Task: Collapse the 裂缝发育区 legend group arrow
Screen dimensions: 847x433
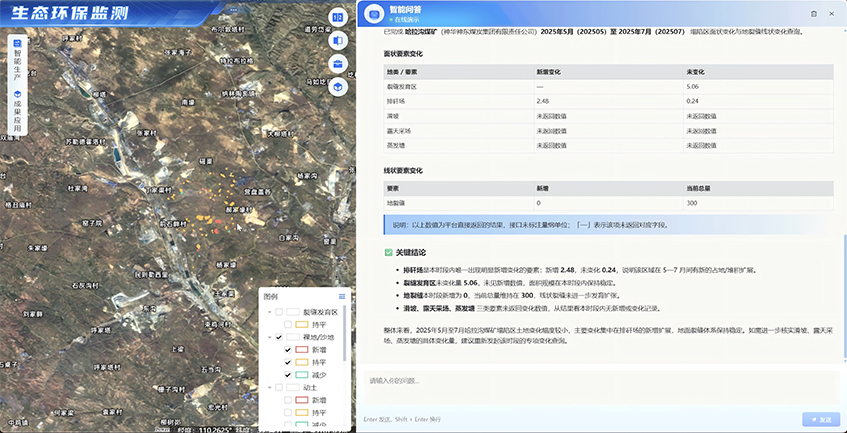Action: [270, 312]
